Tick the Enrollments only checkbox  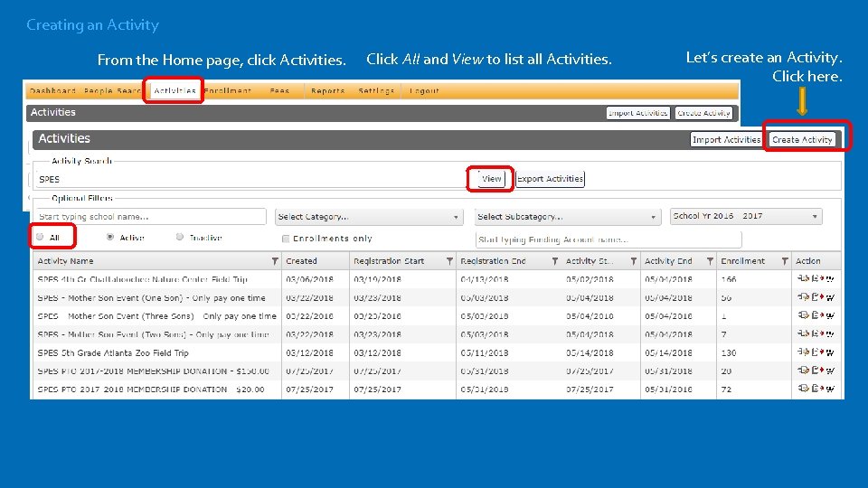(x=286, y=239)
